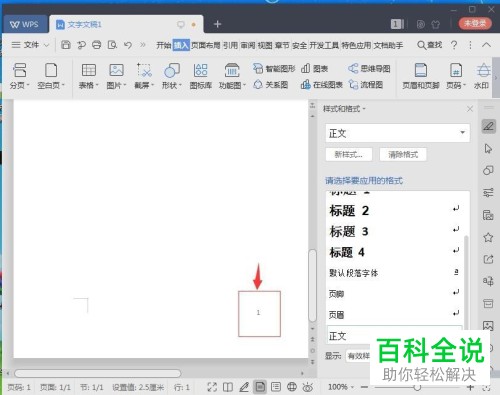Switch to web layout globe view
Image resolution: width=500 pixels, height=395 pixels.
tap(292, 387)
